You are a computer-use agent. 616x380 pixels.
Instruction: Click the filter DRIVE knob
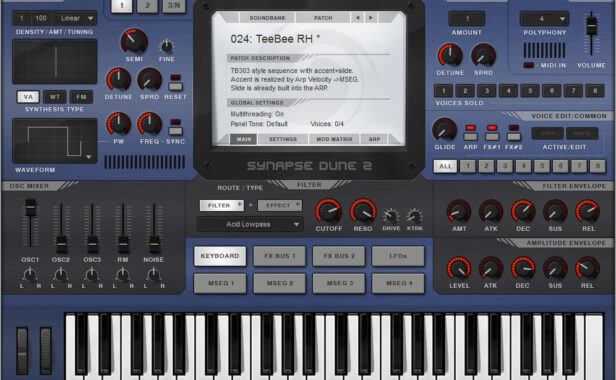click(391, 216)
